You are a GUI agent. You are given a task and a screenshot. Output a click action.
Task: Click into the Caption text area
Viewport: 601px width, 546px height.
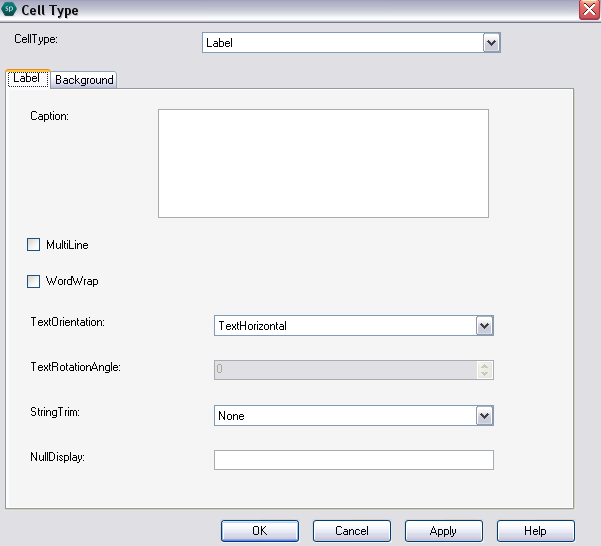[323, 164]
